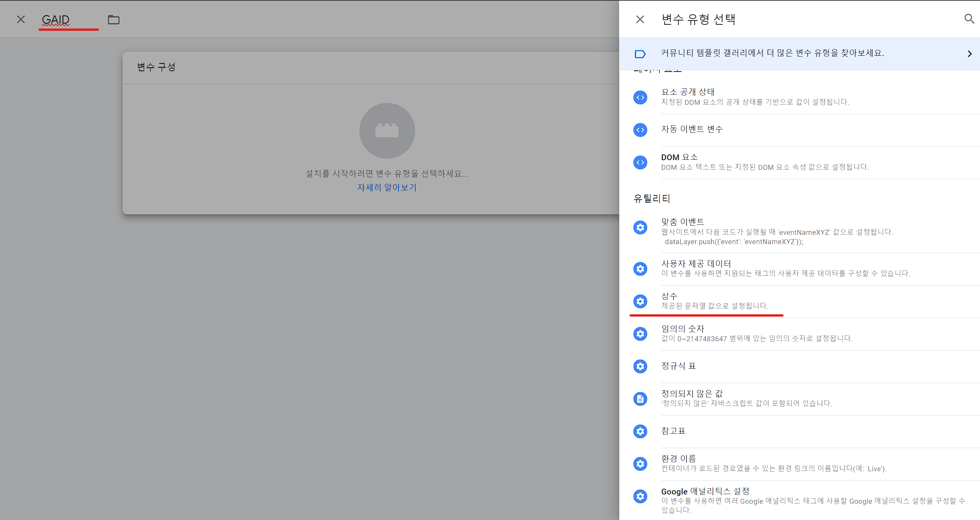
Task: Click the 맞춤 이벤트 gear icon
Action: (x=640, y=227)
